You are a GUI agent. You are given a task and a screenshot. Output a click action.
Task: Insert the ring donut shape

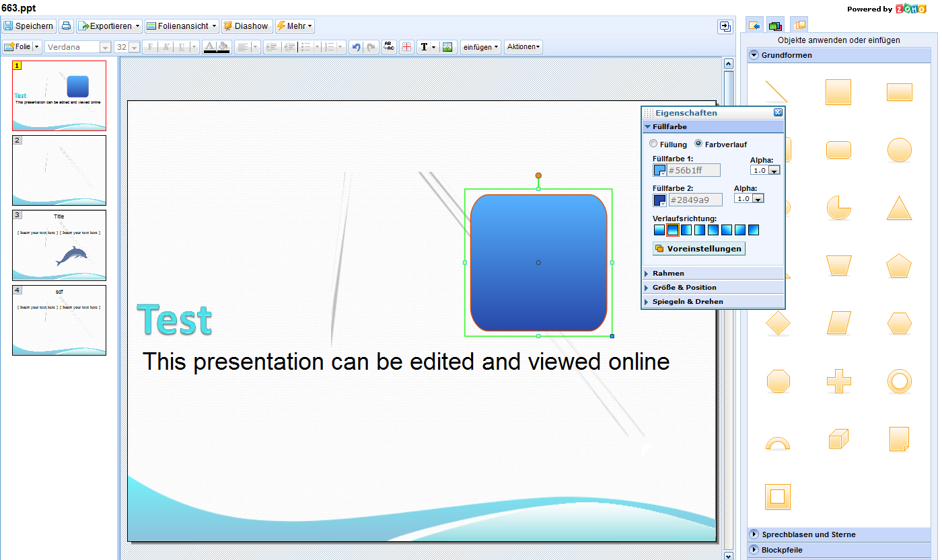click(900, 381)
